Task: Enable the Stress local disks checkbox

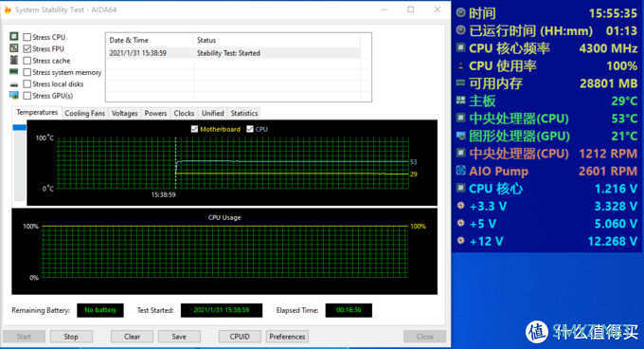Action: (27, 83)
